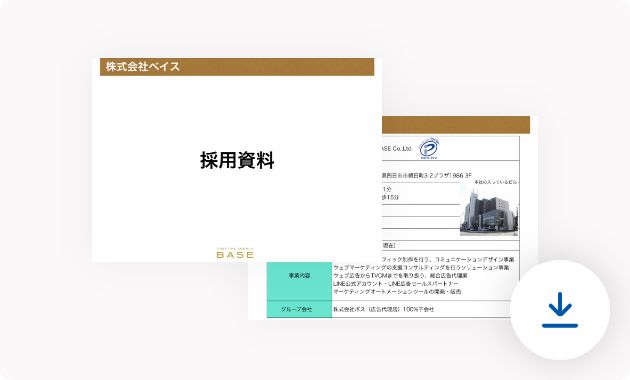Image resolution: width=630 pixels, height=380 pixels.
Task: Click the blue privacy mark logo
Action: [429, 148]
